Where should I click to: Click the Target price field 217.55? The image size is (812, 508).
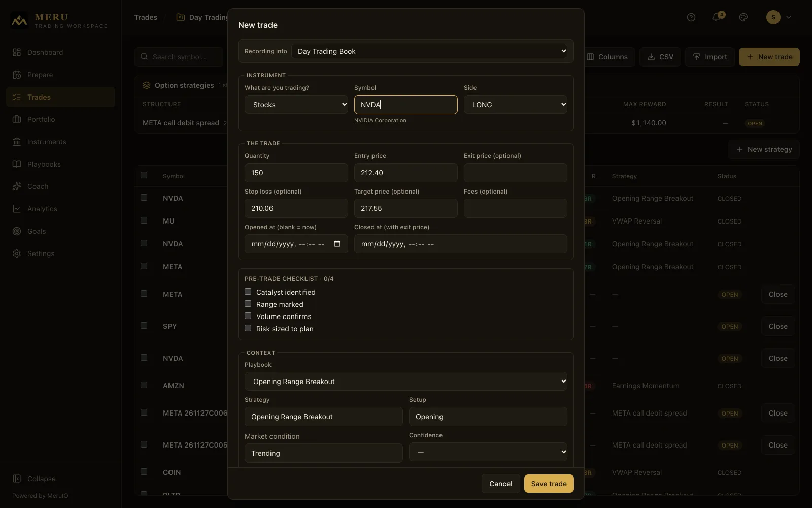tap(406, 208)
